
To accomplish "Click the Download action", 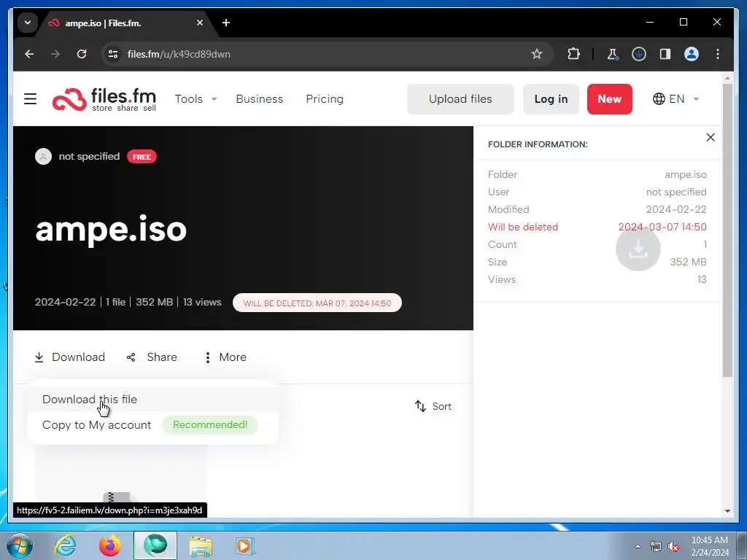I will [x=69, y=357].
